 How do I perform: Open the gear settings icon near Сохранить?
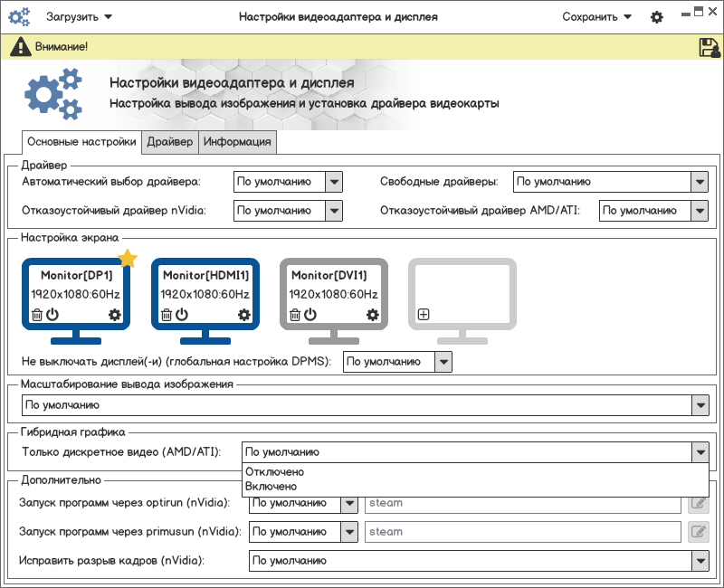[x=657, y=17]
